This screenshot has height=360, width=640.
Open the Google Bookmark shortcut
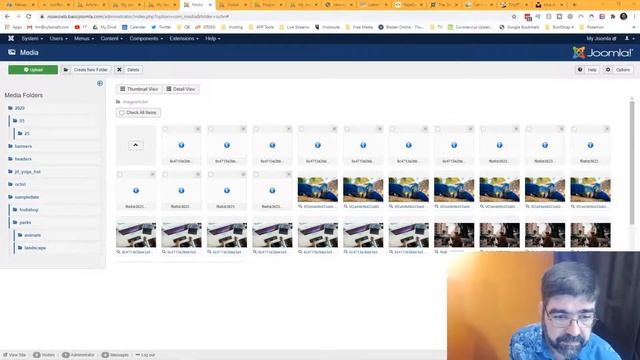520,27
